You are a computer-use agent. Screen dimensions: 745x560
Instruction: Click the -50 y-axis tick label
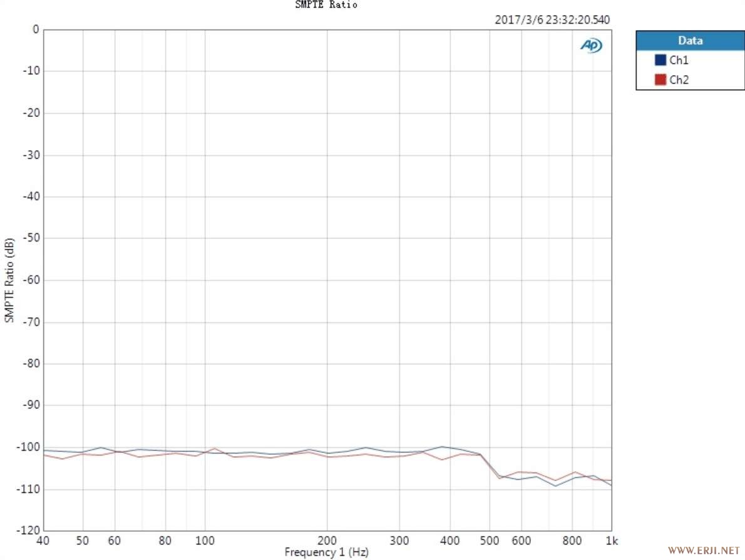(x=31, y=238)
